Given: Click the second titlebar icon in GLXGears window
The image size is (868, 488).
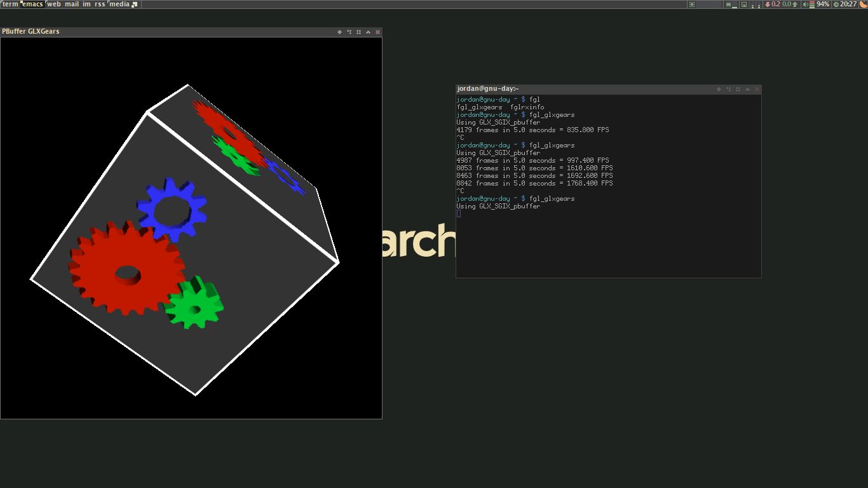Looking at the screenshot, I should pyautogui.click(x=349, y=32).
